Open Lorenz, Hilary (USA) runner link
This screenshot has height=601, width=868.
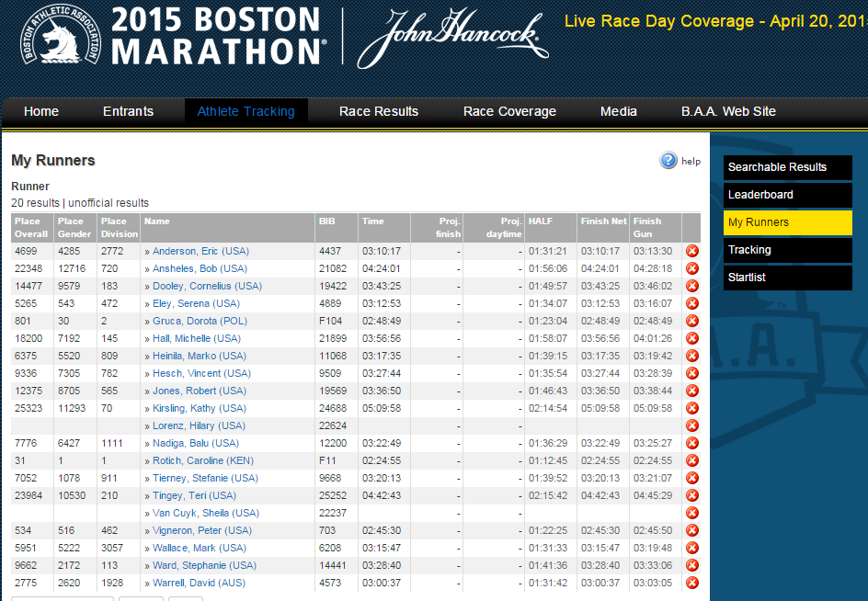tap(199, 426)
